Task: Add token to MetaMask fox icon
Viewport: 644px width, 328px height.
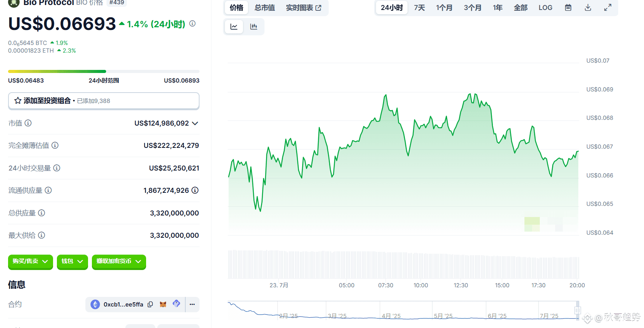Action: pos(163,304)
